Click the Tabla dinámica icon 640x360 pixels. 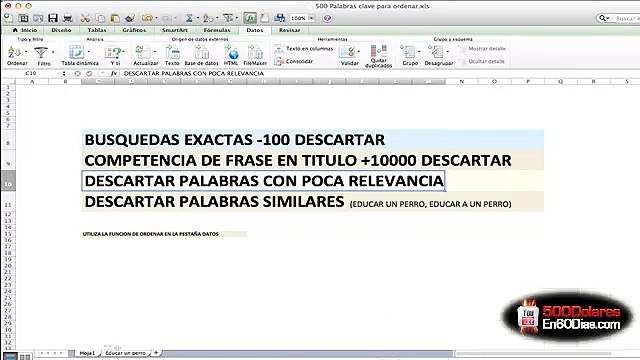76,52
